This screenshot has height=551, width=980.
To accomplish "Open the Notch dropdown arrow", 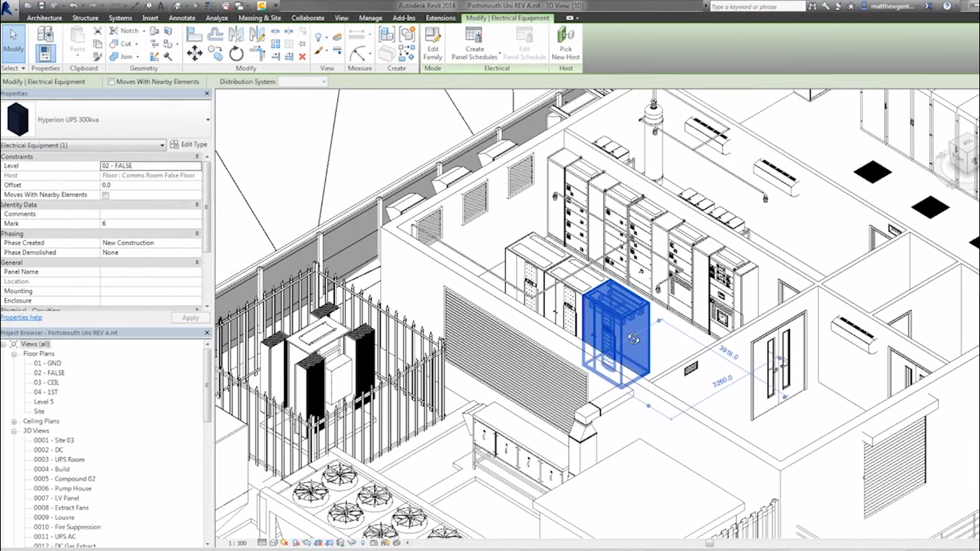I will tap(143, 31).
